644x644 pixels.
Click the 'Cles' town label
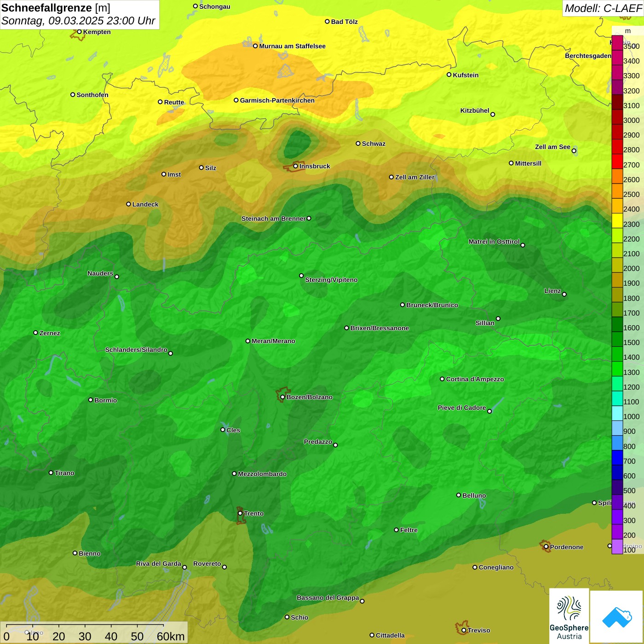click(x=233, y=430)
